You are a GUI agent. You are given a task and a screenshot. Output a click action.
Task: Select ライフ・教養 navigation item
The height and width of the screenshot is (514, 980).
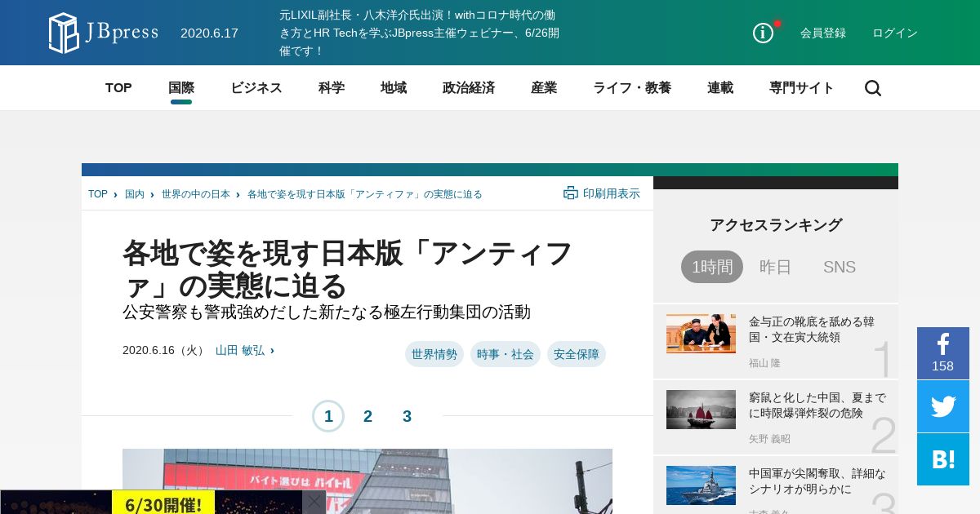coord(632,88)
